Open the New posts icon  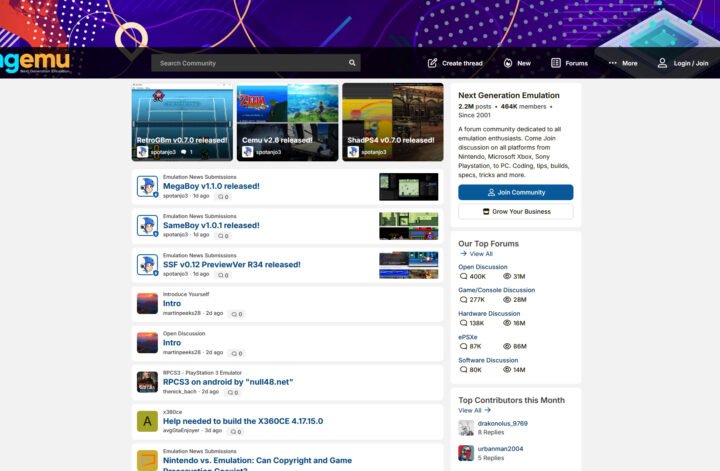[507, 63]
